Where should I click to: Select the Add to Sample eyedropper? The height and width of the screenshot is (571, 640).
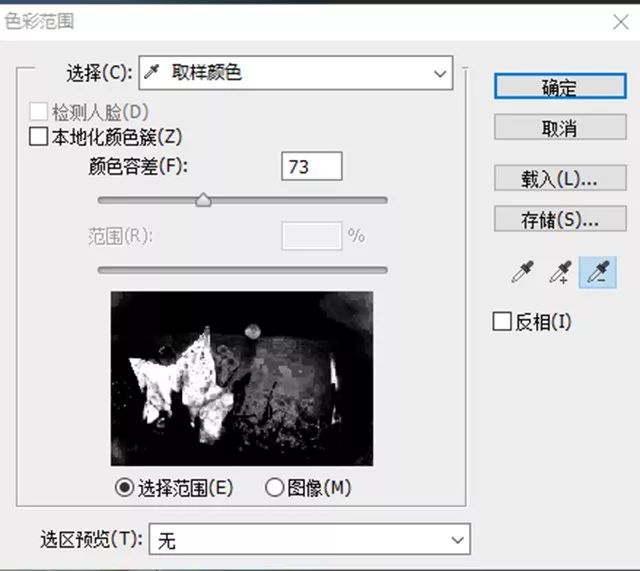[x=560, y=272]
